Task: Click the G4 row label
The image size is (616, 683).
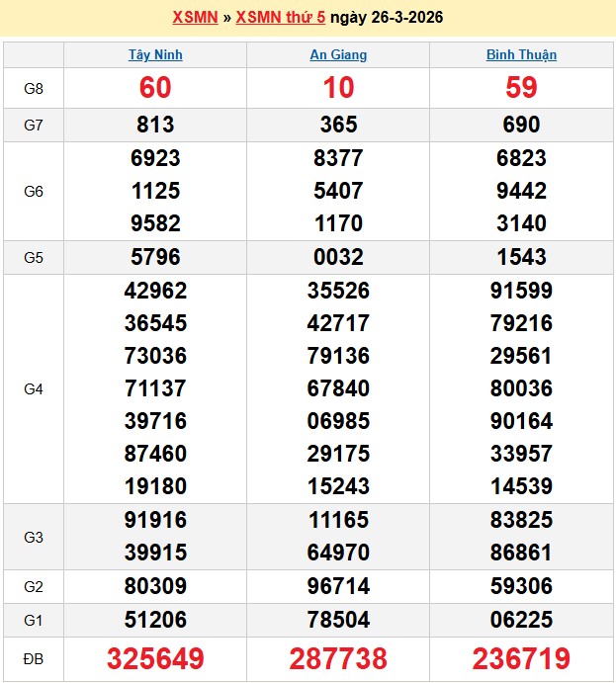Action: pyautogui.click(x=34, y=389)
